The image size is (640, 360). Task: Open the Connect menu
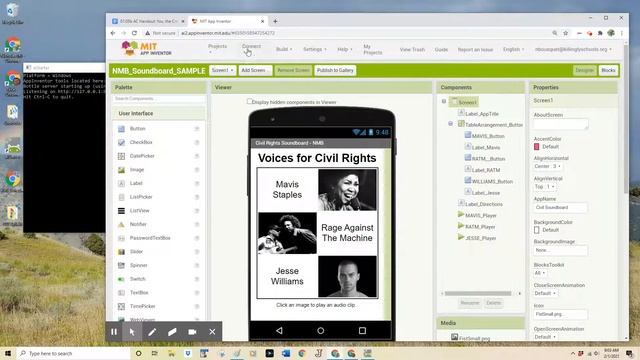pyautogui.click(x=251, y=49)
